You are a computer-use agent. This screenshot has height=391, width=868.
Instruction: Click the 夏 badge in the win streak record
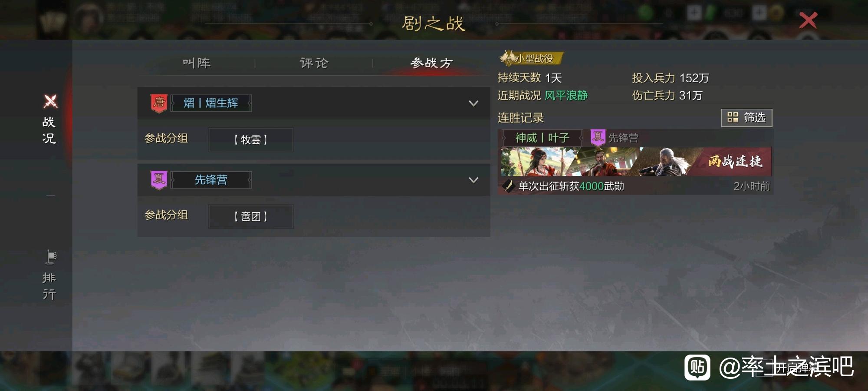click(x=598, y=138)
